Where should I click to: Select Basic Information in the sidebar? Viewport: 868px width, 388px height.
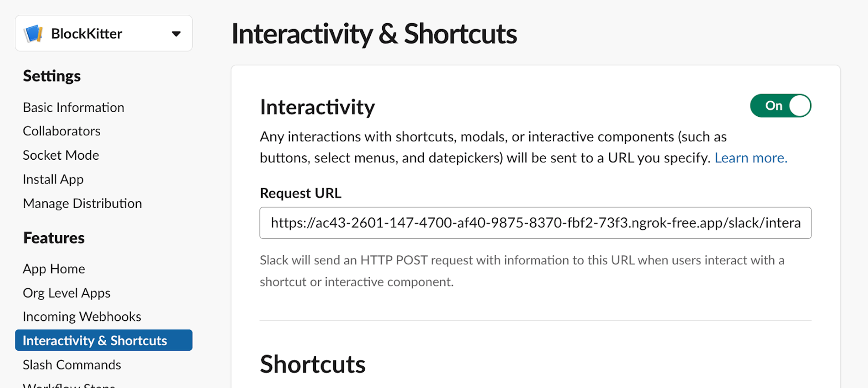point(73,107)
